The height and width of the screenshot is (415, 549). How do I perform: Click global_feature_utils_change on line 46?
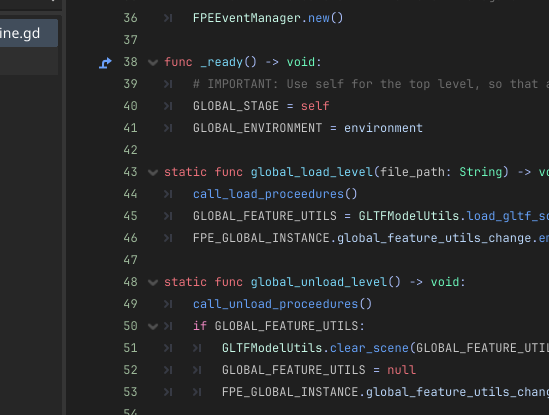pyautogui.click(x=434, y=238)
